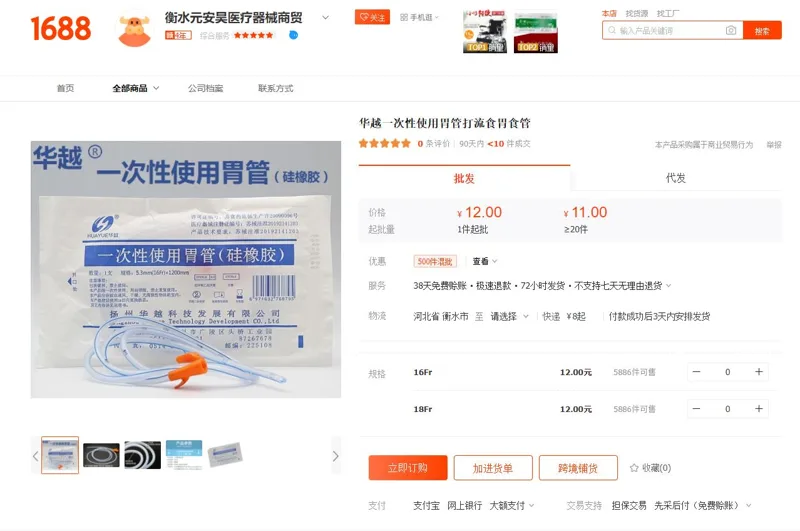Click the store name 衡水元安昊医疗器械商贸
The height and width of the screenshot is (531, 800).
(x=233, y=18)
